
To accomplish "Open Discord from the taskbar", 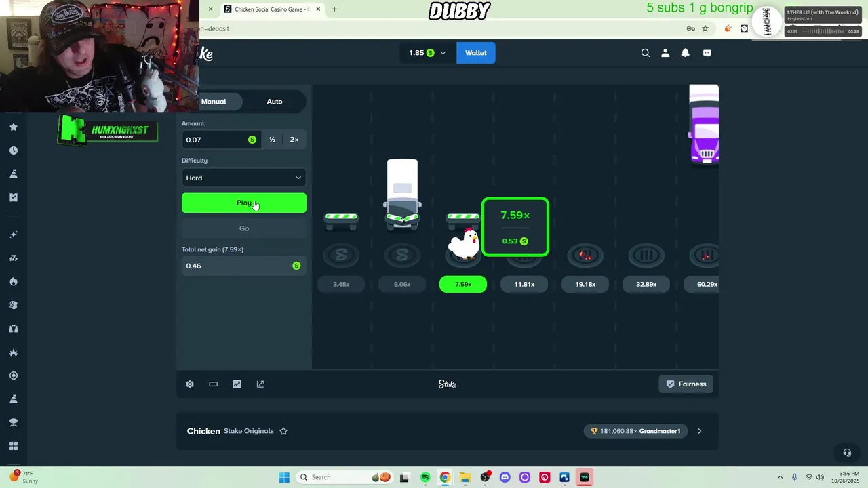I will [505, 477].
